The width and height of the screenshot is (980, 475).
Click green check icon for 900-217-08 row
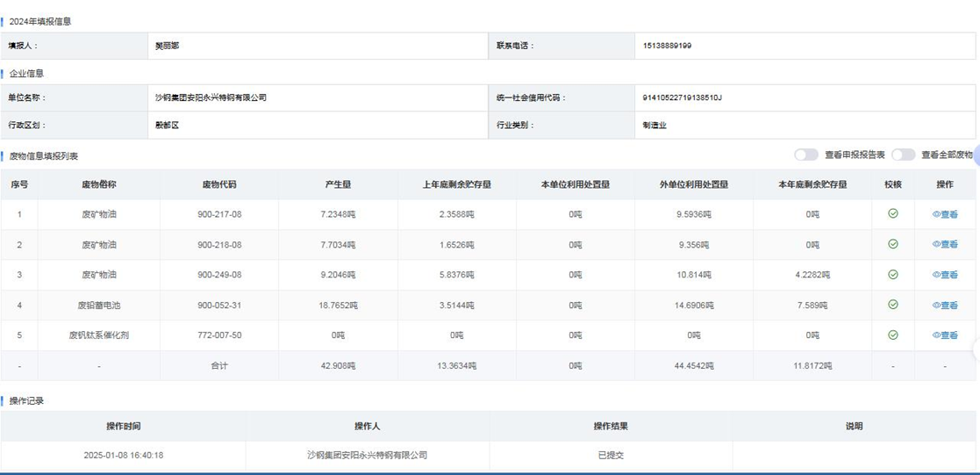(x=892, y=213)
